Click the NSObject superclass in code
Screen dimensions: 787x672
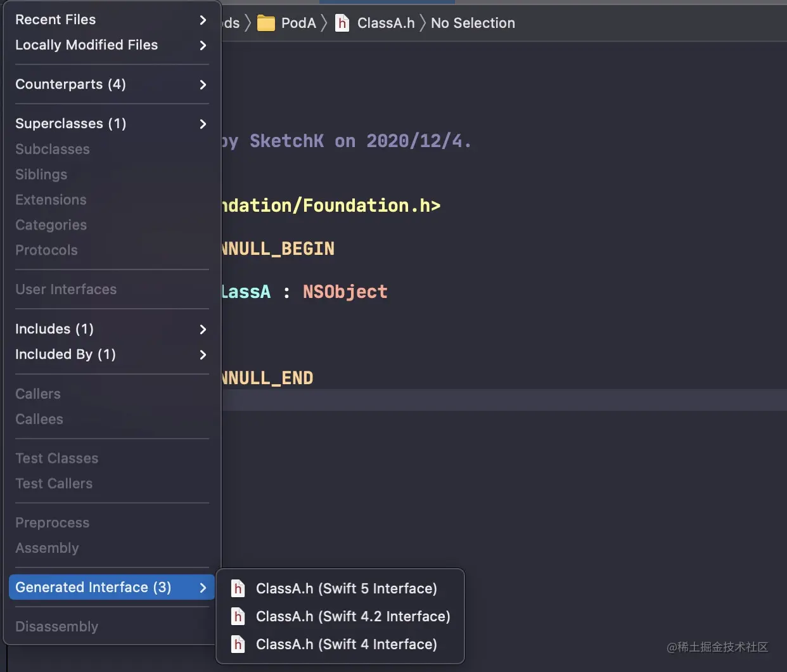pos(345,292)
